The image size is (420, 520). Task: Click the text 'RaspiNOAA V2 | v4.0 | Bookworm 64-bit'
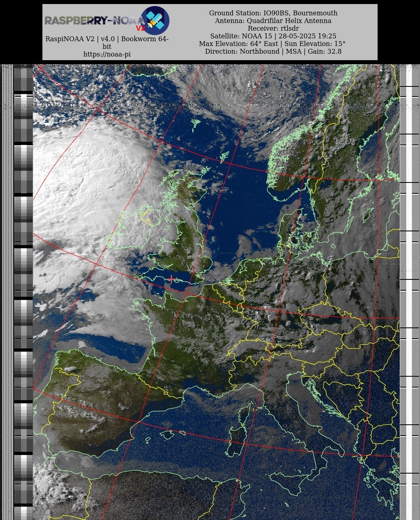(107, 43)
